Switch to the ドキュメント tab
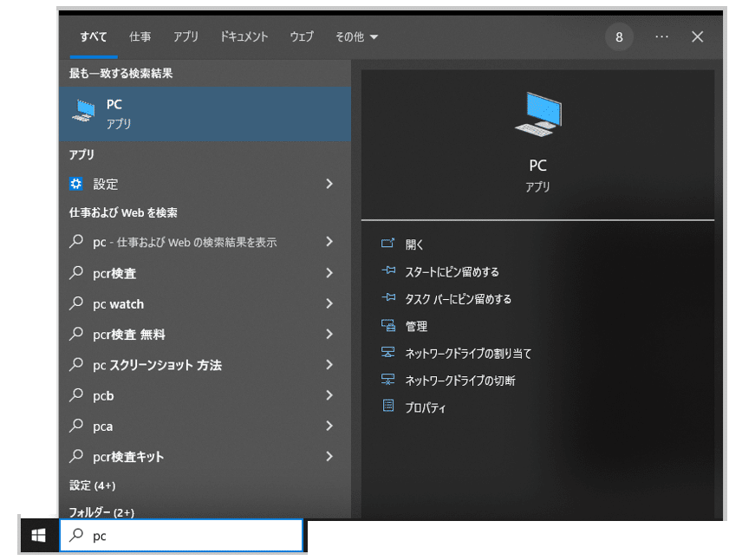Viewport: 742px width, 560px height. [244, 36]
